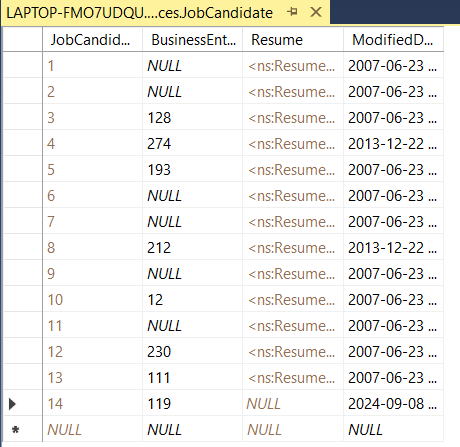Click the NULL BusinessEntityID cell in row 11
Viewport: 460px width, 447px height.
click(193, 326)
